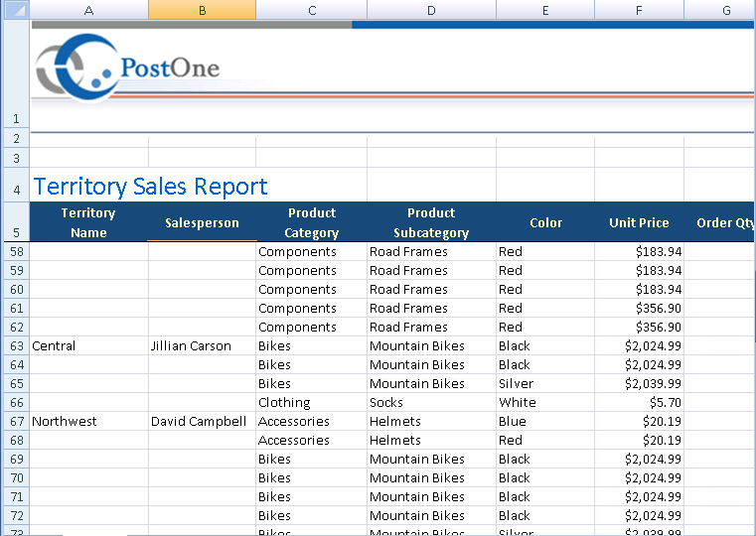The image size is (756, 536).
Task: Click Accessories in row 67
Action: (312, 422)
